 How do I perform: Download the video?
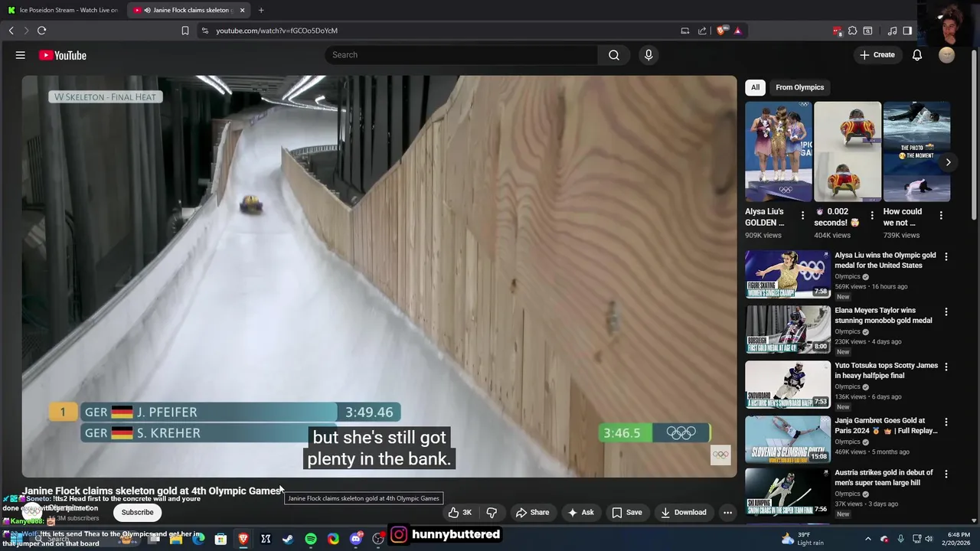point(684,513)
